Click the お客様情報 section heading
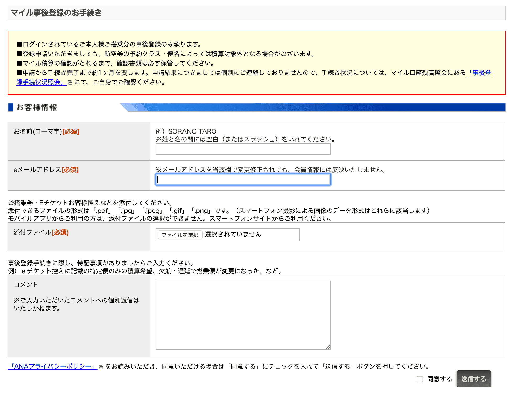The height and width of the screenshot is (394, 532). click(x=37, y=107)
